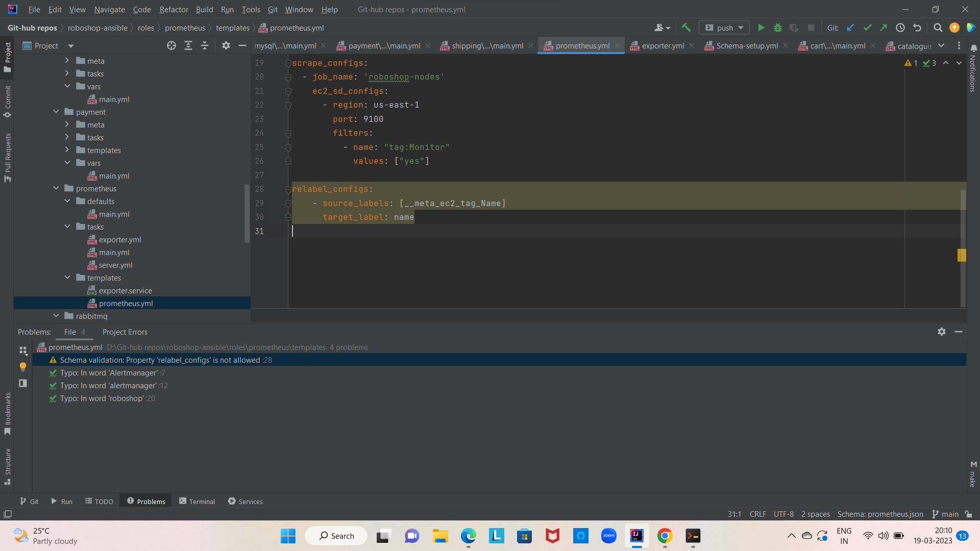Image resolution: width=980 pixels, height=551 pixels.
Task: Select the 'roboshop' typo warning in Problems
Action: tap(107, 398)
